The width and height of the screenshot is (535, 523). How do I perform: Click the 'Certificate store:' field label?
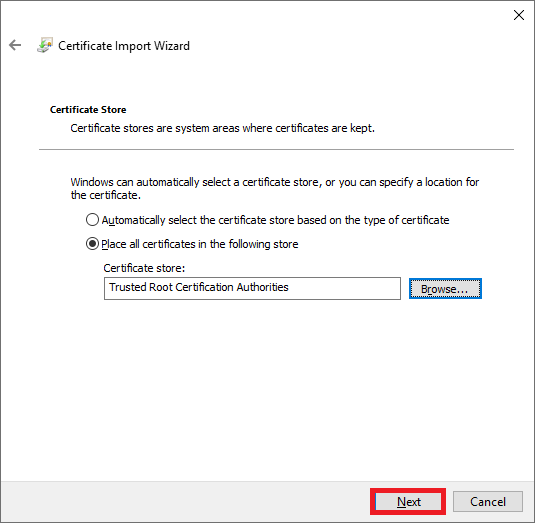click(x=144, y=268)
